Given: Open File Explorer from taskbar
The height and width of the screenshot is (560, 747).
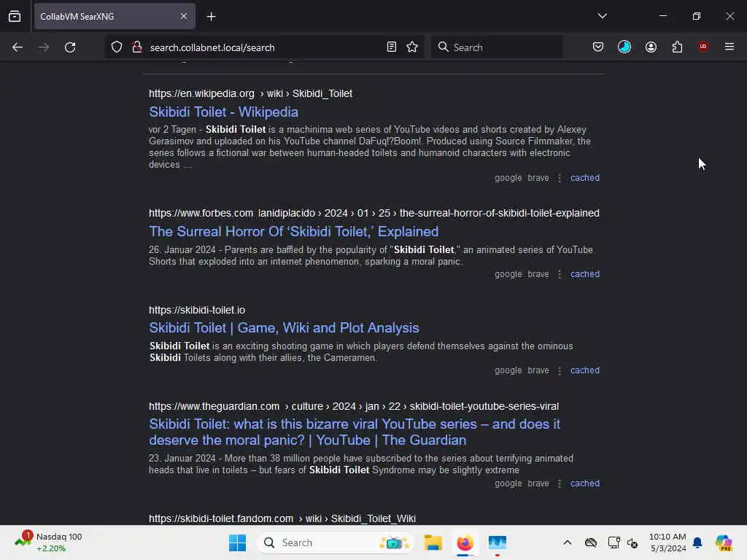Looking at the screenshot, I should tap(433, 542).
